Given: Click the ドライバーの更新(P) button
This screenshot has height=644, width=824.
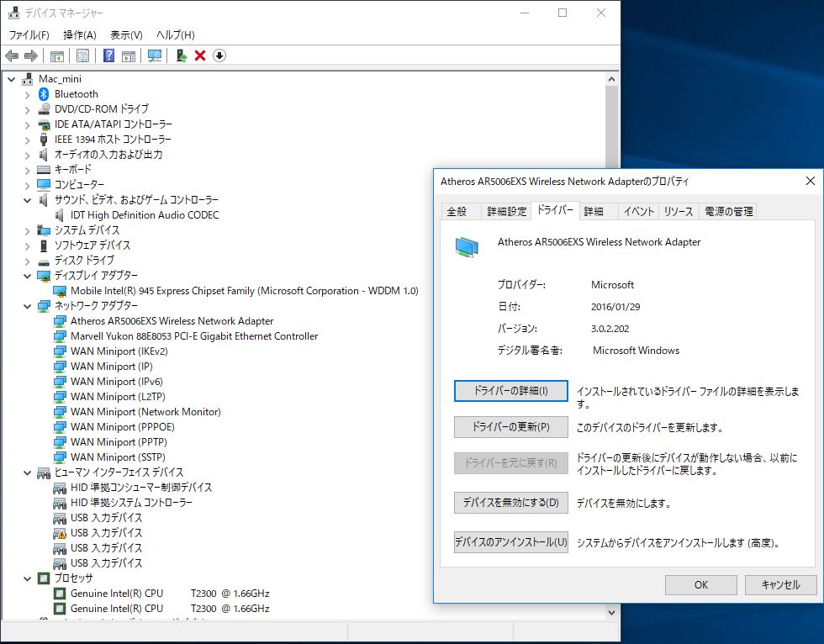Looking at the screenshot, I should [x=510, y=427].
